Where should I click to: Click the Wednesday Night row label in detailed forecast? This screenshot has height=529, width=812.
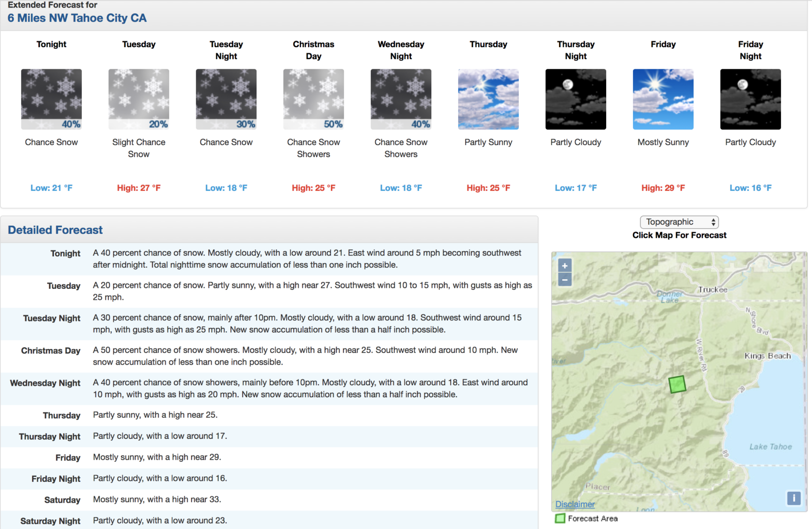[x=45, y=383]
